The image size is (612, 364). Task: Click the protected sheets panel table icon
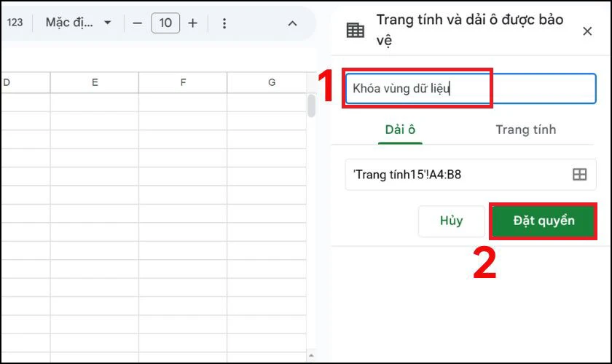tap(356, 30)
